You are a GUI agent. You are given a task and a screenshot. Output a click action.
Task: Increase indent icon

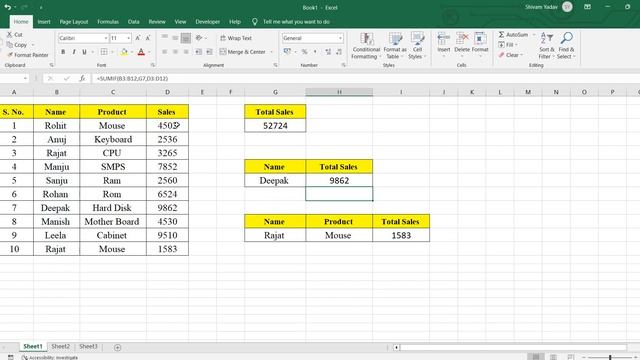click(x=209, y=52)
